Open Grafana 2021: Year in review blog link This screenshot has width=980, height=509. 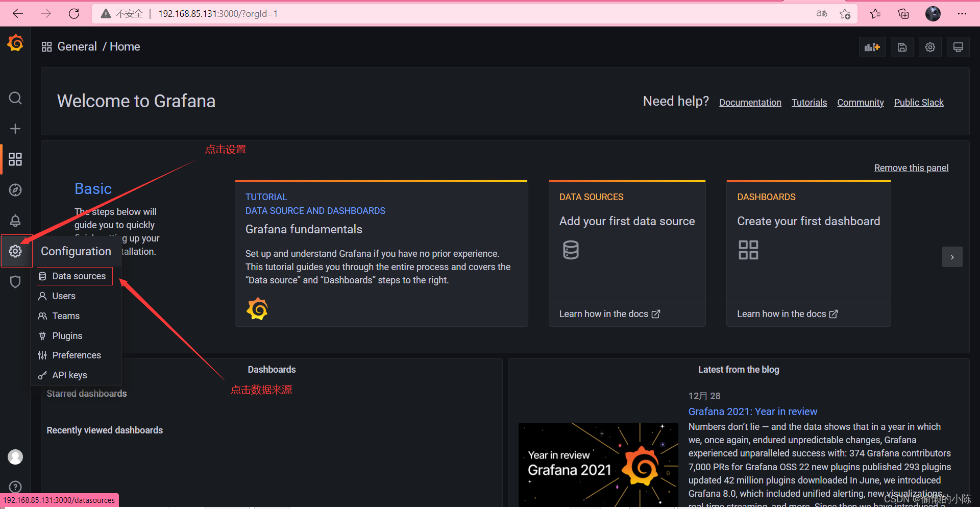coord(752,411)
